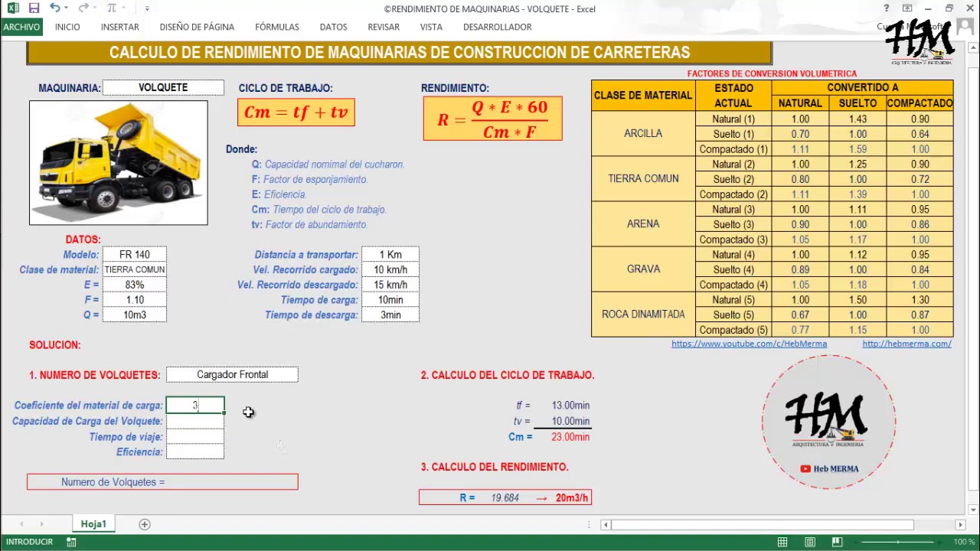Click the zoom out minus button
980x551 pixels.
(x=856, y=542)
